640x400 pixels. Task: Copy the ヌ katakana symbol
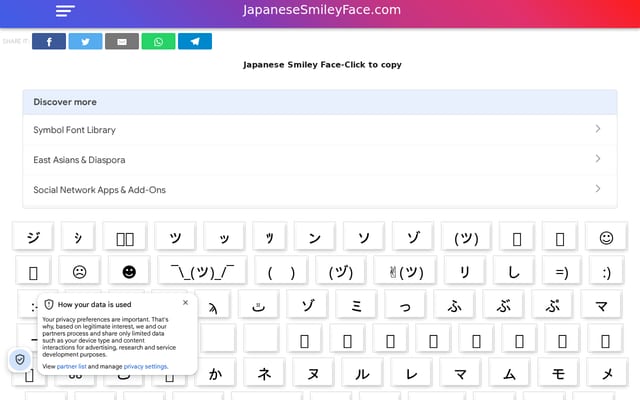point(313,373)
